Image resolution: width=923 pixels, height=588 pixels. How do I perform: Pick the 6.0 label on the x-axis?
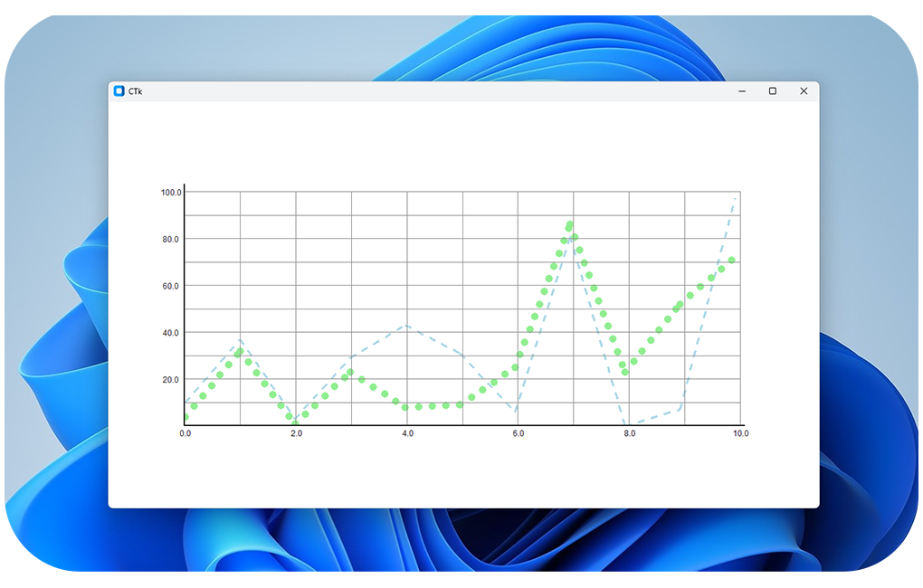[x=519, y=434]
